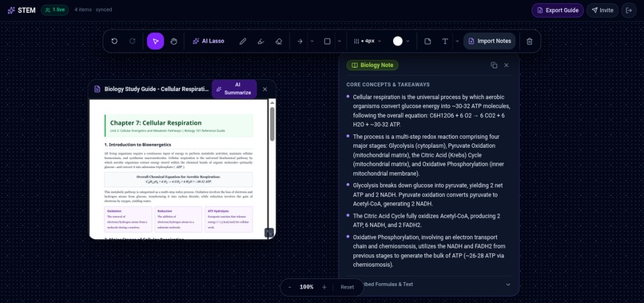Select the pointer selection tool
Image resolution: width=644 pixels, height=303 pixels.
pos(156,41)
